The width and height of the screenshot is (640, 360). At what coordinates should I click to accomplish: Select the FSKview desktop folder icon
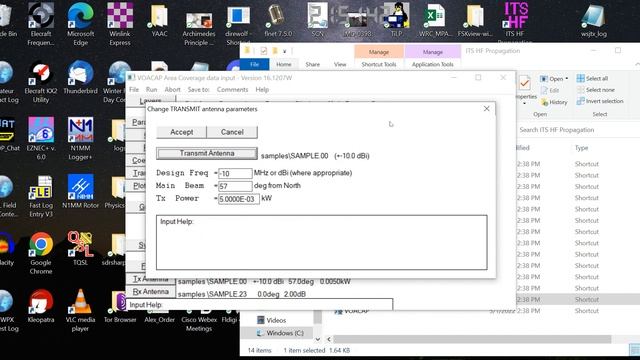(475, 20)
